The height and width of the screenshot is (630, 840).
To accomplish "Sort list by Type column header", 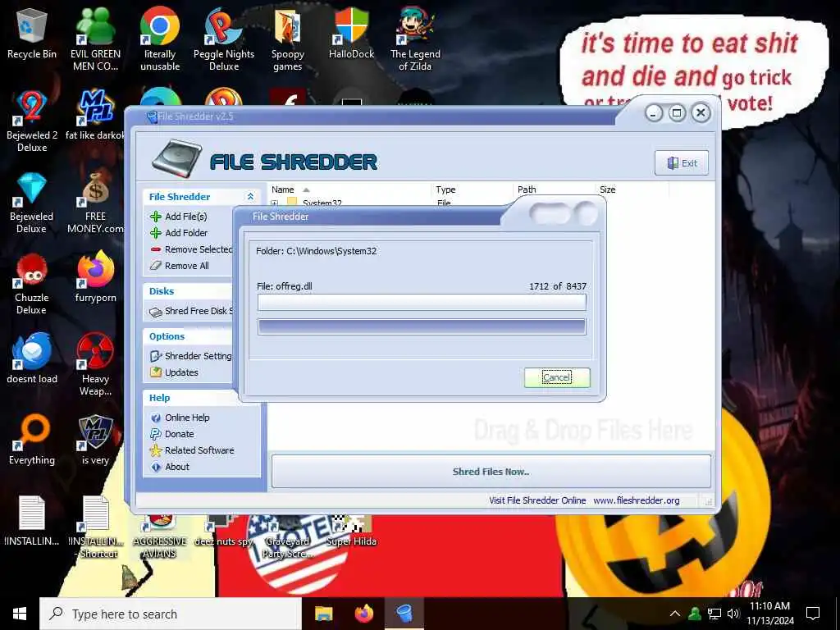I will [x=472, y=189].
